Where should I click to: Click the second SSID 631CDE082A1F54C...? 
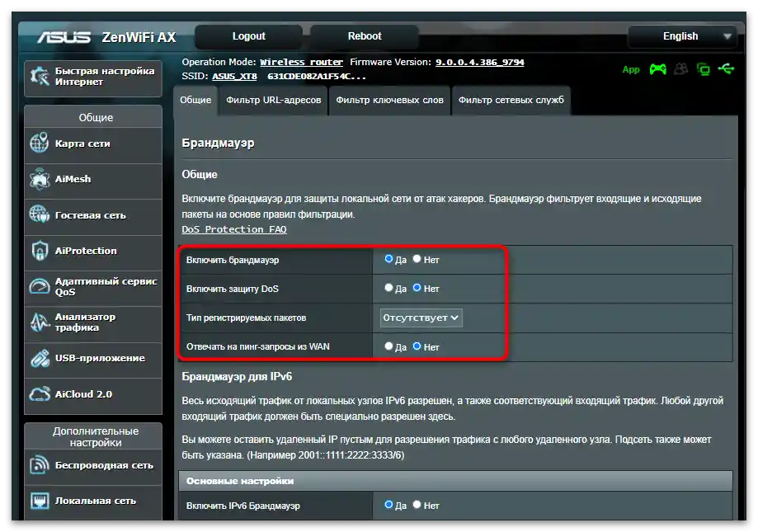(317, 77)
